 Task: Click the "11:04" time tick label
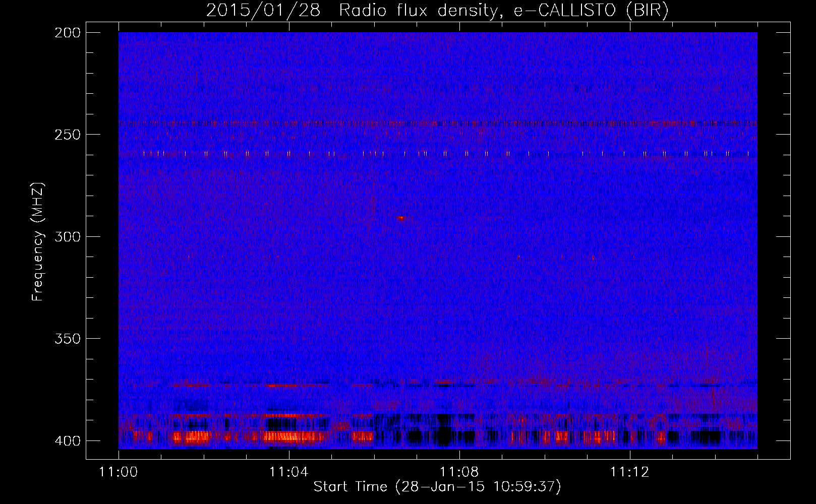[289, 472]
